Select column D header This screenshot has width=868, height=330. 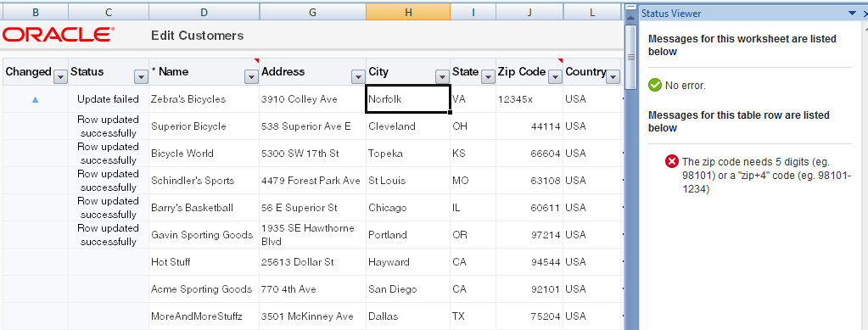(x=204, y=12)
